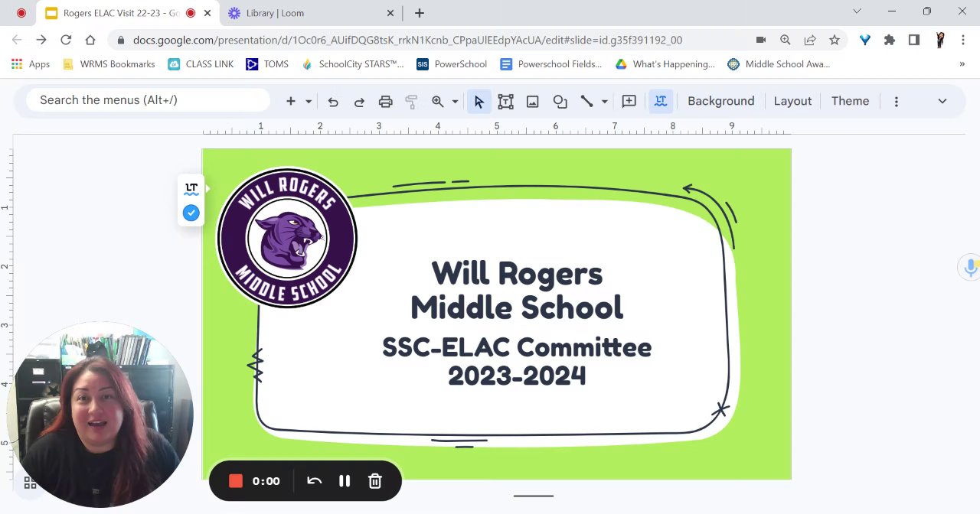Image resolution: width=980 pixels, height=514 pixels.
Task: Choose the Select cursor tool
Action: click(479, 101)
